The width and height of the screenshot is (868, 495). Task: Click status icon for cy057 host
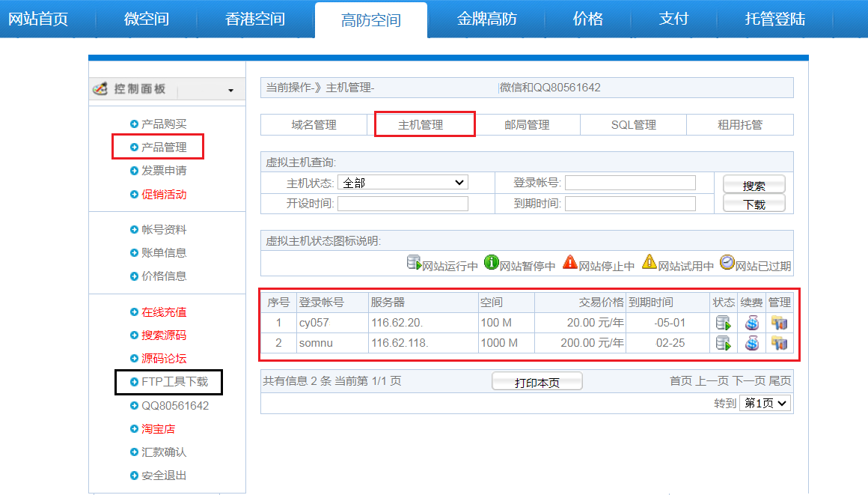coord(723,324)
